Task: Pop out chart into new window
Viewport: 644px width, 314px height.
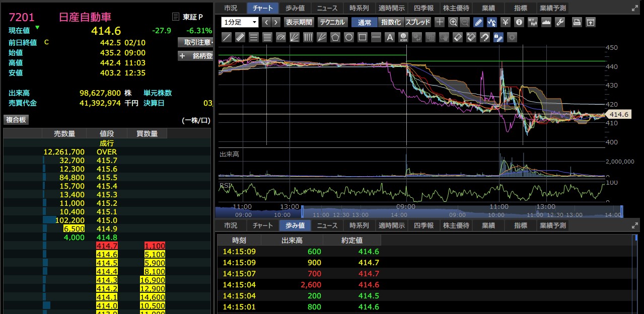Action: click(591, 22)
